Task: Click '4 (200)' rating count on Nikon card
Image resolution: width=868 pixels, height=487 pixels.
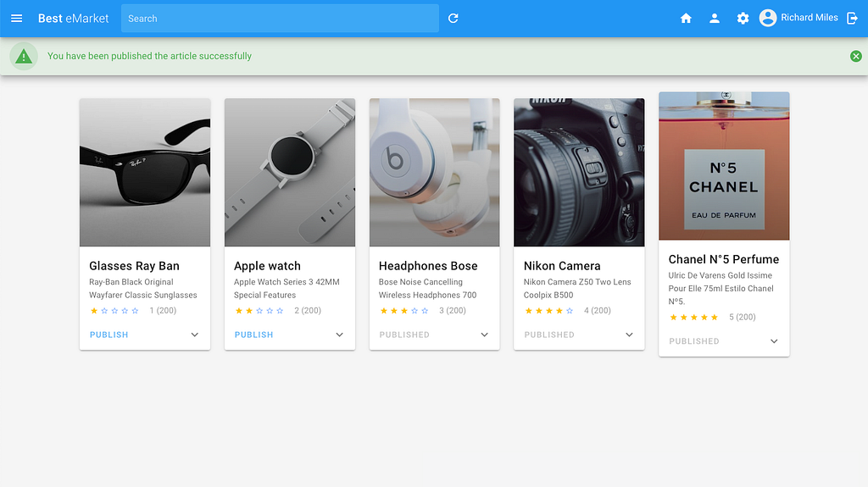Action: [x=598, y=311]
